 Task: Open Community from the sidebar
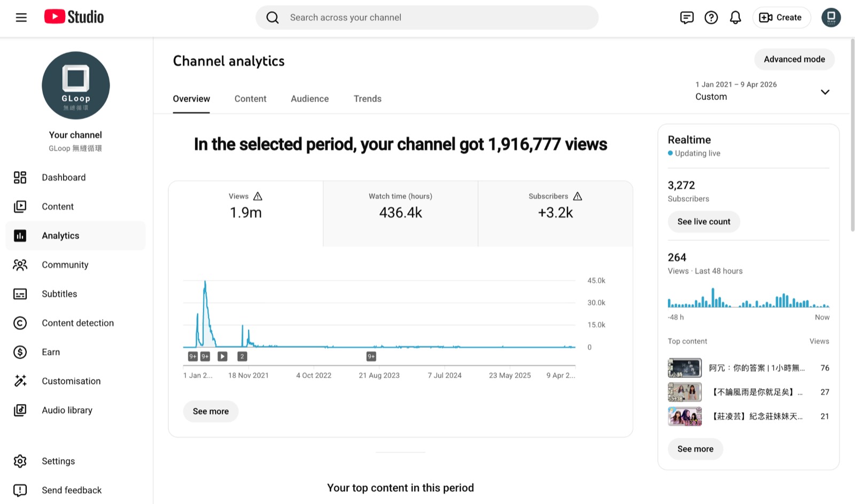point(75,265)
